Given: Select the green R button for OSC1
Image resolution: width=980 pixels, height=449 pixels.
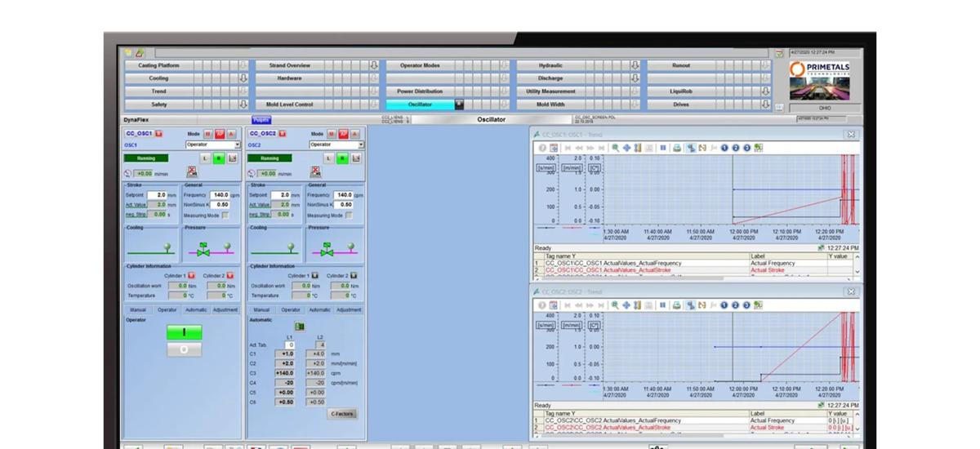Looking at the screenshot, I should [x=219, y=158].
